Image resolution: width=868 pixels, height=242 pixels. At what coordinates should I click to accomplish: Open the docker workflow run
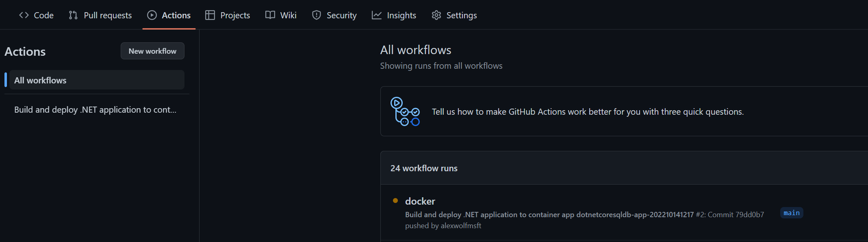click(x=420, y=201)
